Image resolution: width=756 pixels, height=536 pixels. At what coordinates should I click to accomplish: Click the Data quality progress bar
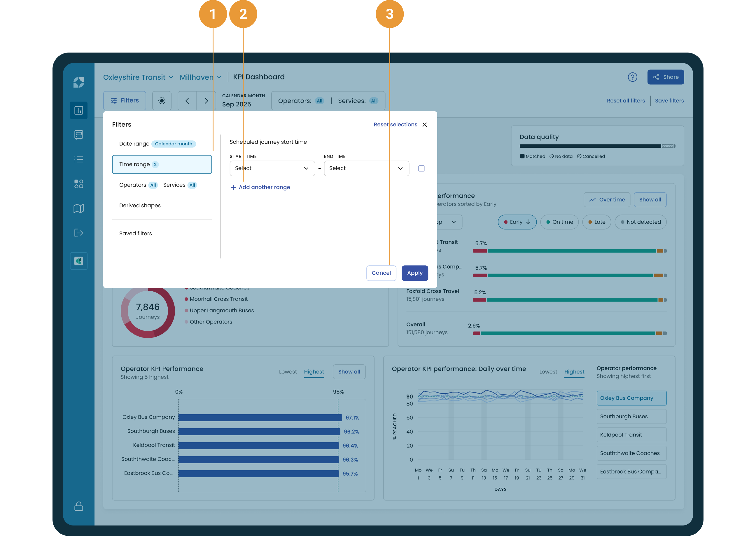597,146
